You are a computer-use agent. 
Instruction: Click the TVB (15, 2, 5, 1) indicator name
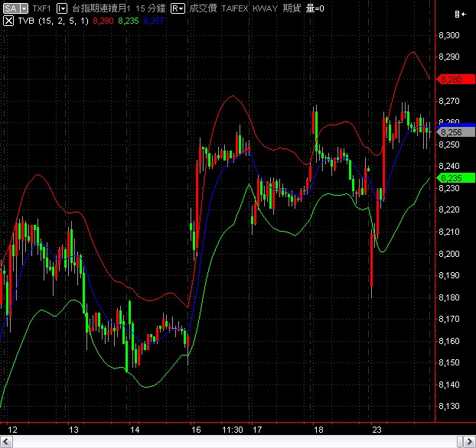pyautogui.click(x=53, y=21)
